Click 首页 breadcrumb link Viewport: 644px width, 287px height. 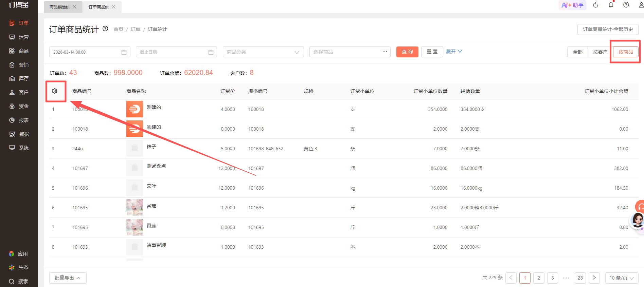click(118, 29)
